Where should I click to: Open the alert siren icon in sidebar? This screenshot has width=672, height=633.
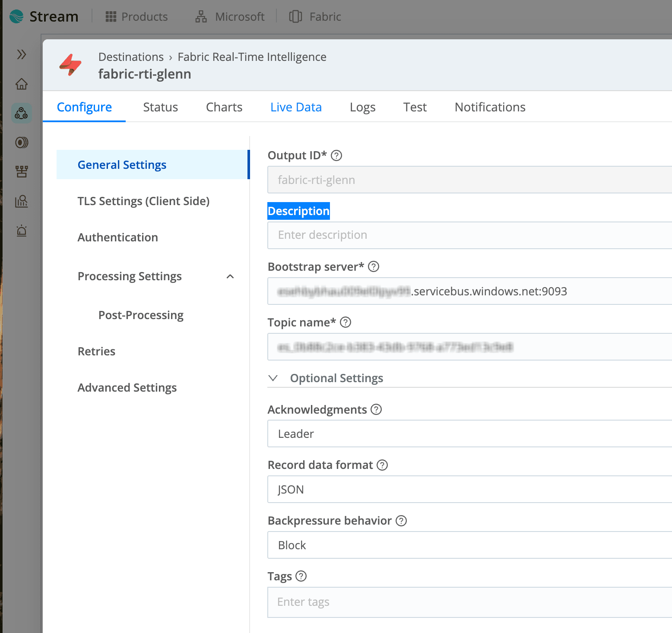22,231
